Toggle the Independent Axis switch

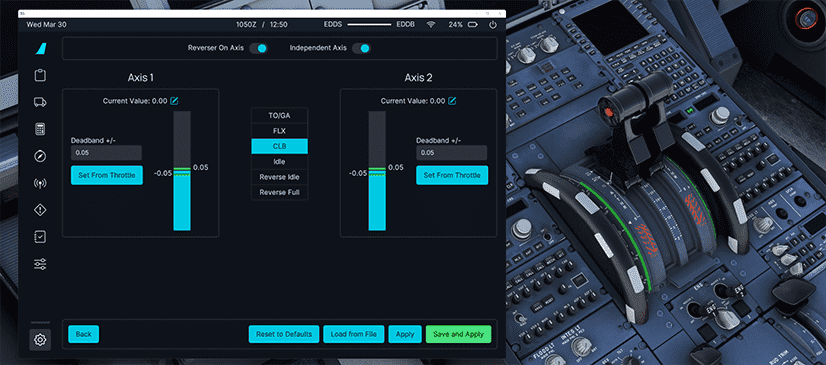361,48
